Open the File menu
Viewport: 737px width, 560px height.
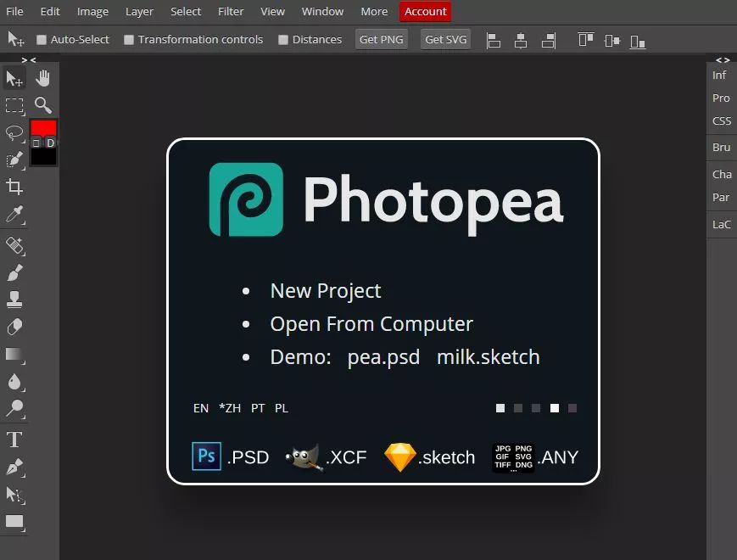coord(14,11)
